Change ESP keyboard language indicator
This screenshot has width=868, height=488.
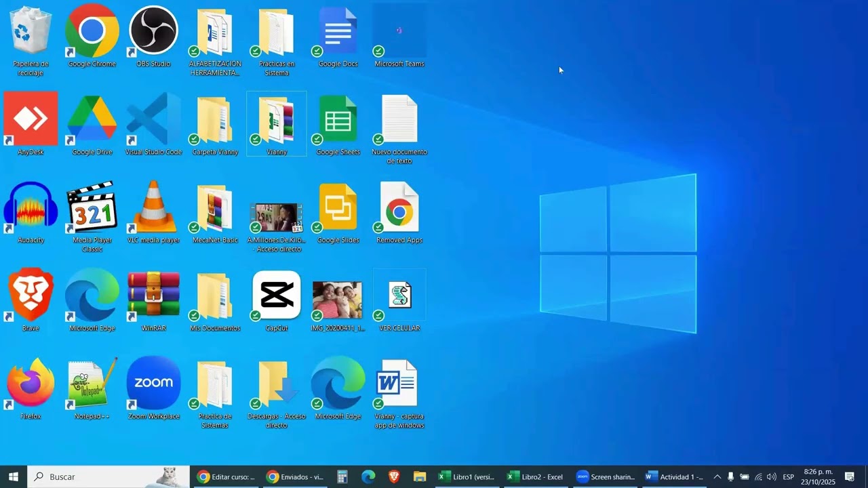point(789,476)
